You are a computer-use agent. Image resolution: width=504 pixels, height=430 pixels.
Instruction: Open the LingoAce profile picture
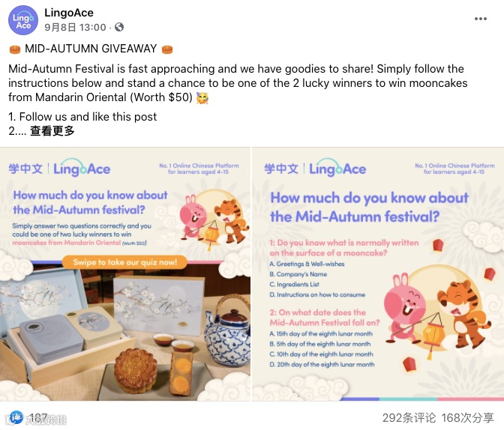click(22, 20)
